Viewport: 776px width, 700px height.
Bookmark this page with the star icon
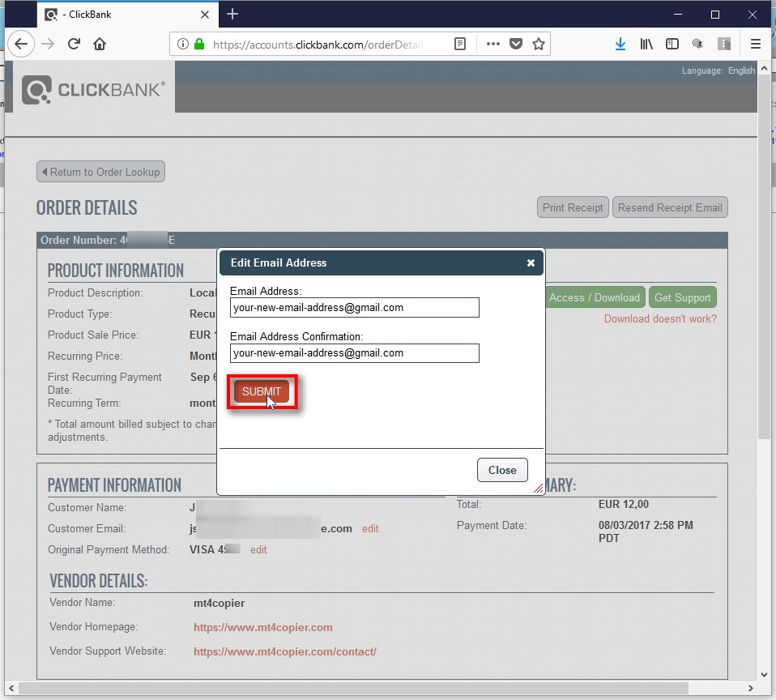[x=539, y=44]
